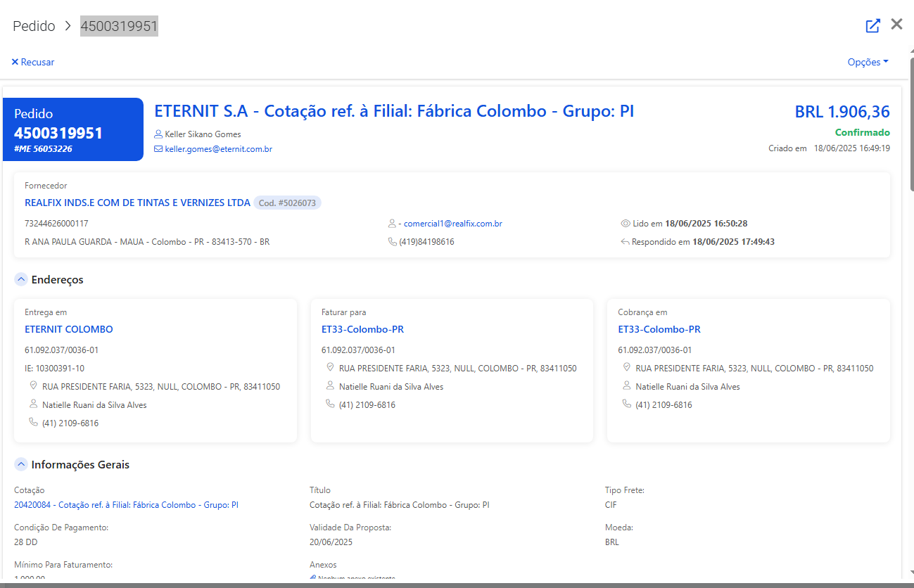Screen dimensions: 914x588
Task: Open comercial1@realfix.com.br email link
Action: point(452,224)
